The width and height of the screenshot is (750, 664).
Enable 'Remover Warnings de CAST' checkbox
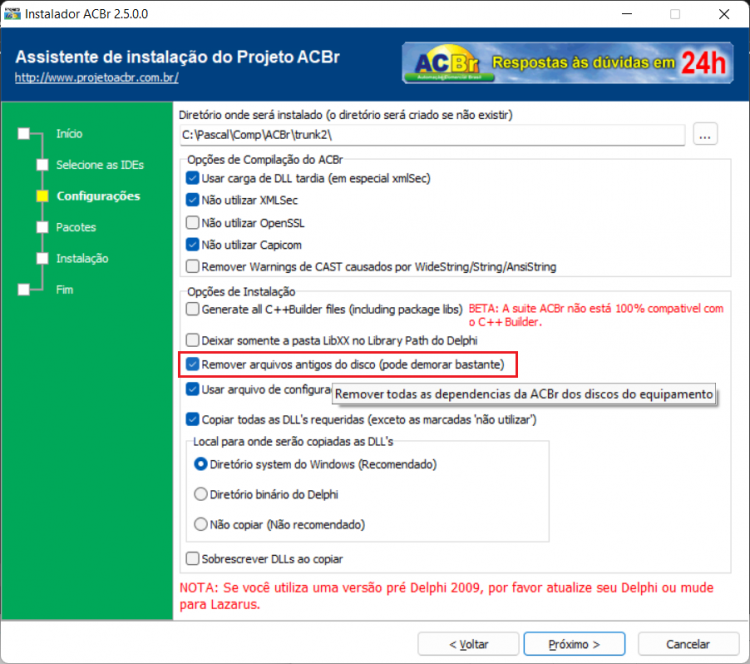coord(192,266)
